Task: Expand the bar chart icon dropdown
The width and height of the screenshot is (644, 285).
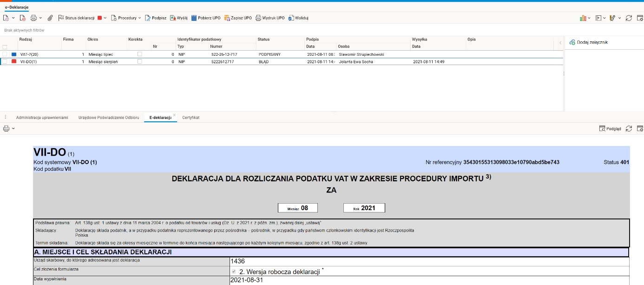Action: (589, 18)
